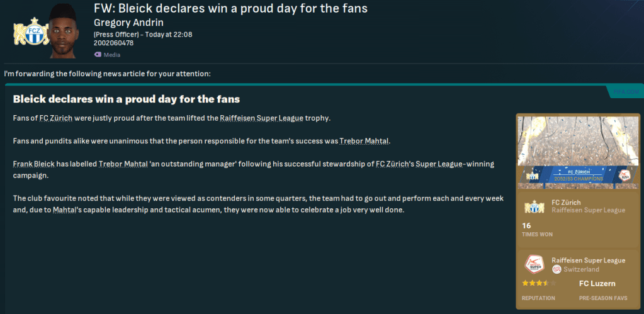Image resolution: width=644 pixels, height=314 pixels.
Task: Select FC Zürich name in the side card
Action: [566, 202]
